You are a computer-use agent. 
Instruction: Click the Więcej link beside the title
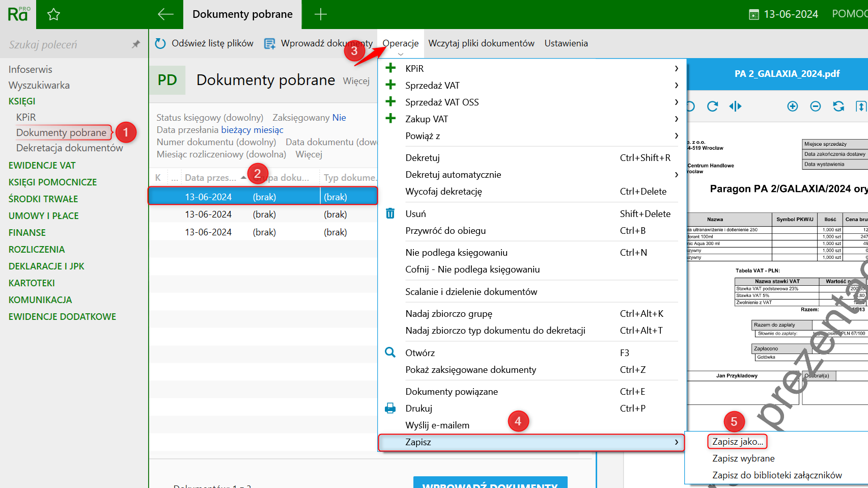pos(356,81)
